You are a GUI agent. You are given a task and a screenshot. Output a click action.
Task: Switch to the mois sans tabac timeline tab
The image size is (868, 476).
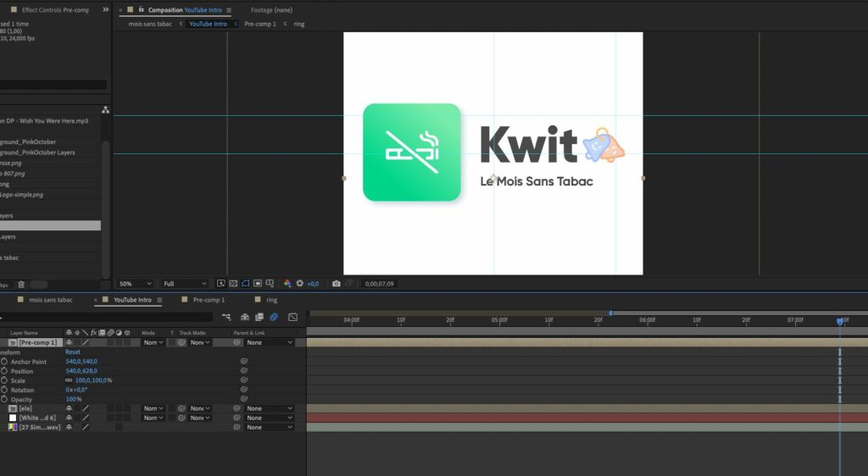(x=50, y=300)
